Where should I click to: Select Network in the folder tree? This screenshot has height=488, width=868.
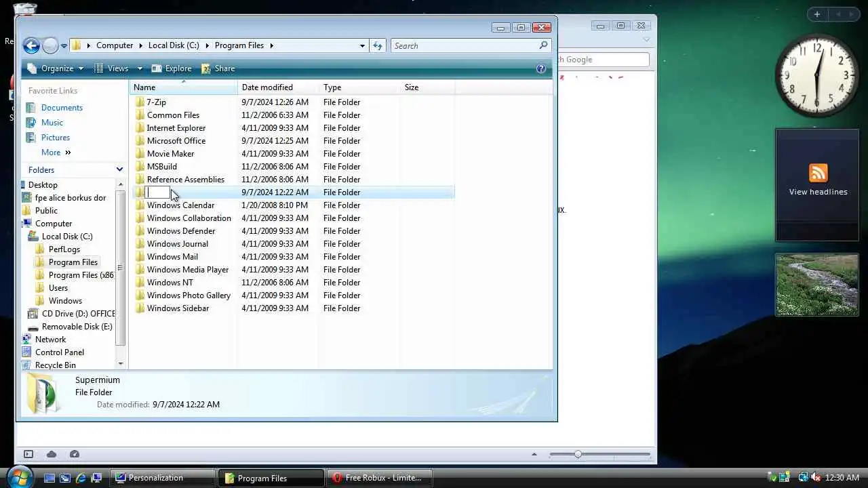[x=51, y=340]
